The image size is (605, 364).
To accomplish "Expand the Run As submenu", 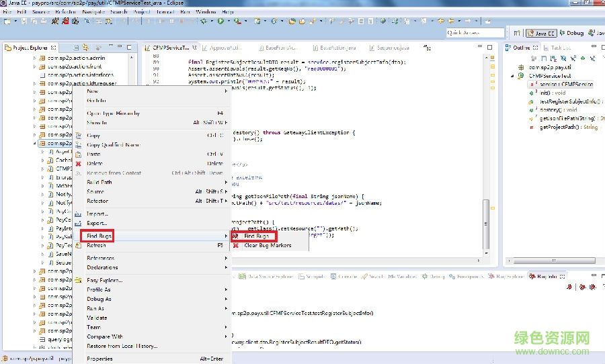I will [95, 308].
